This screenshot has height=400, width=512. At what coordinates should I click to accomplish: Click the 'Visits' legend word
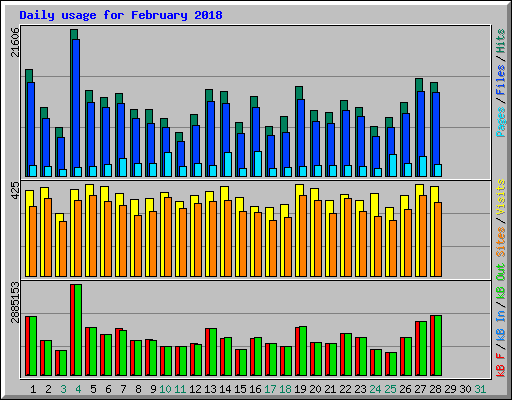click(x=501, y=197)
